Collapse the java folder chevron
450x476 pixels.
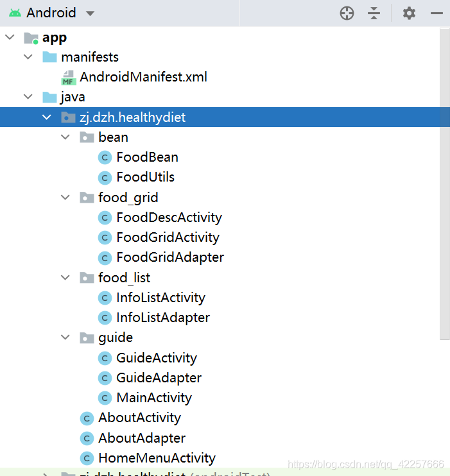point(28,97)
